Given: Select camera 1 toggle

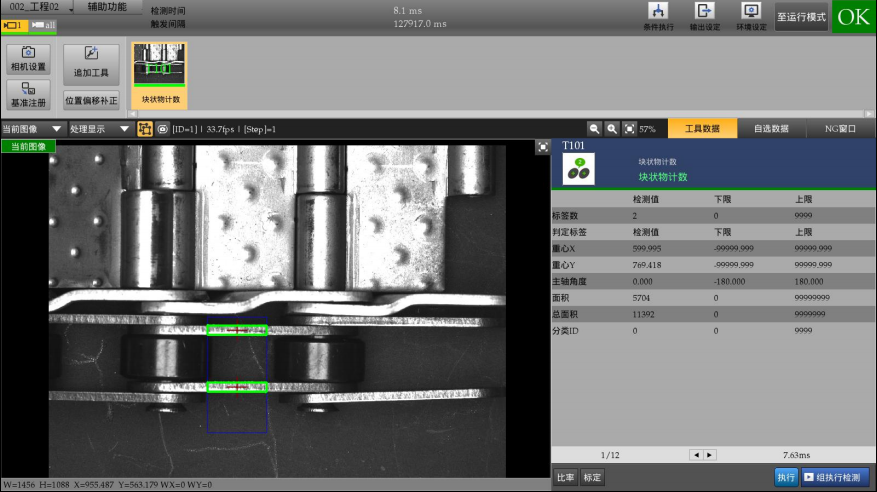Looking at the screenshot, I should click(x=14, y=24).
